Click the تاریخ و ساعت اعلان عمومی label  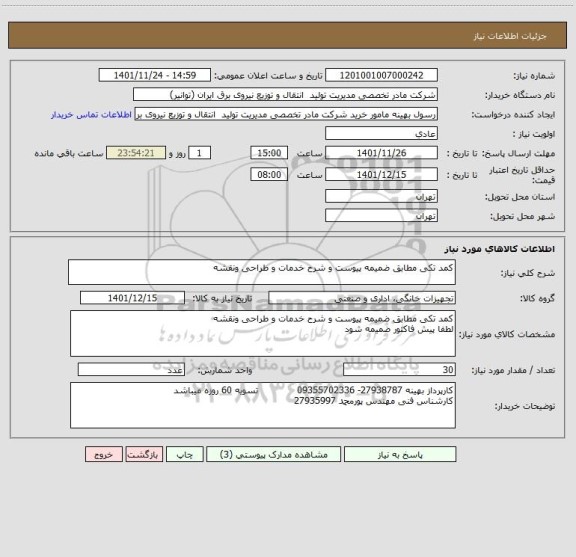tap(268, 76)
